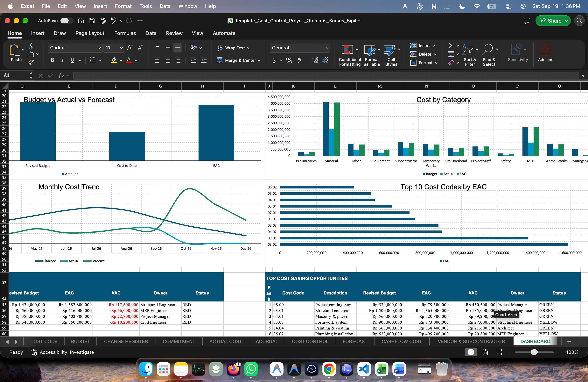Image resolution: width=588 pixels, height=382 pixels.
Task: Expand the Merge & Center dropdown arrow
Action: pos(259,60)
